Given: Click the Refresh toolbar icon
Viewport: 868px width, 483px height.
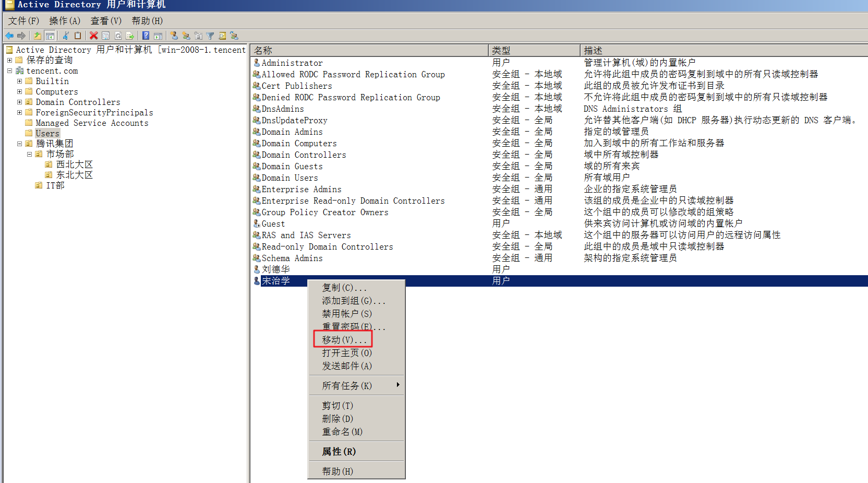Looking at the screenshot, I should tap(118, 36).
